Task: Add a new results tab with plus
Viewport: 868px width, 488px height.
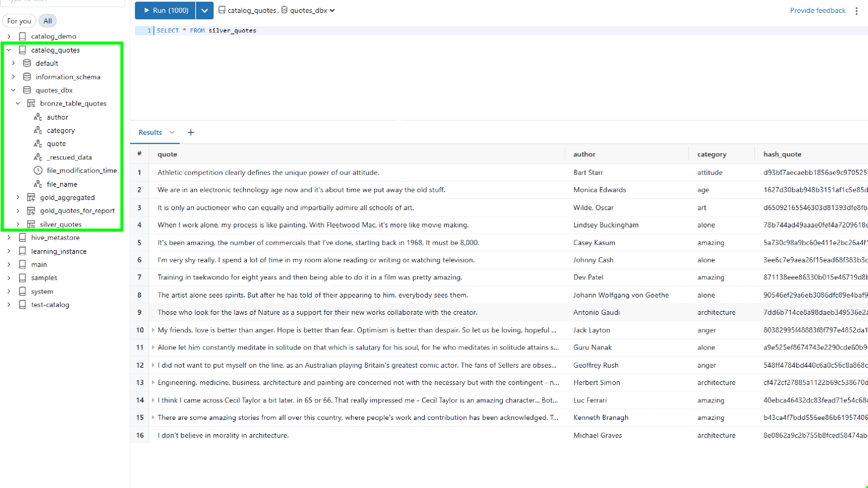Action: (191, 133)
